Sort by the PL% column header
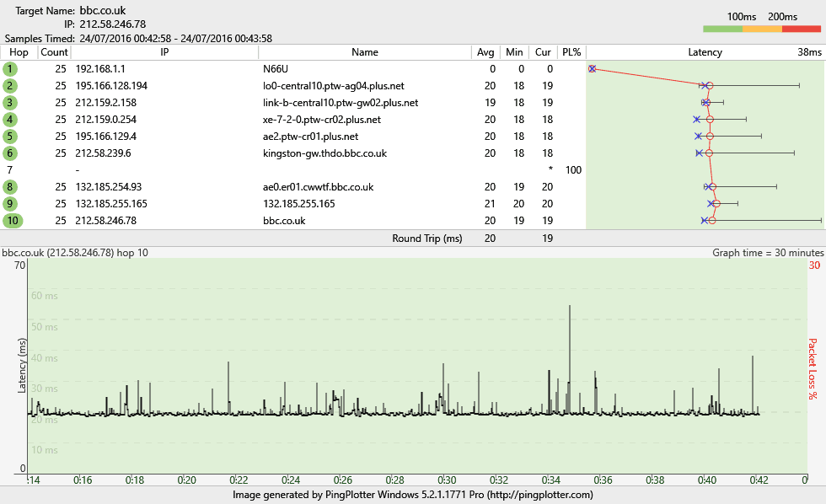The height and width of the screenshot is (504, 826). (571, 51)
